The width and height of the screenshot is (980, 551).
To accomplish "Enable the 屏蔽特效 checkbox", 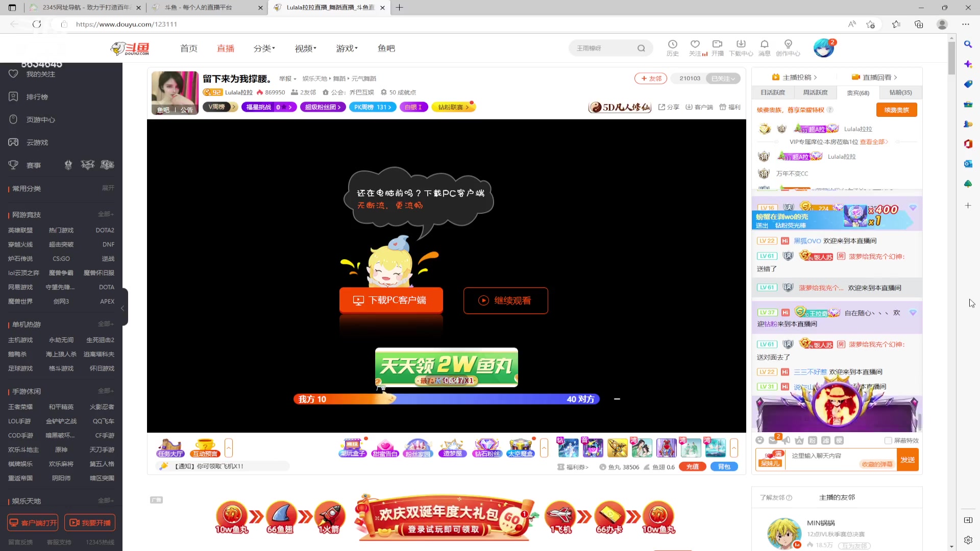I will 889,440.
